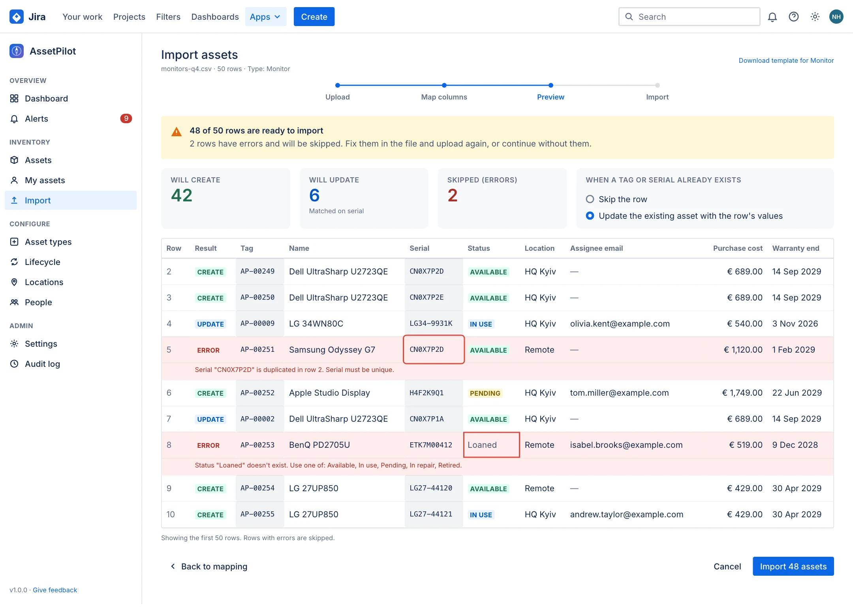Open Your work menu

(82, 17)
